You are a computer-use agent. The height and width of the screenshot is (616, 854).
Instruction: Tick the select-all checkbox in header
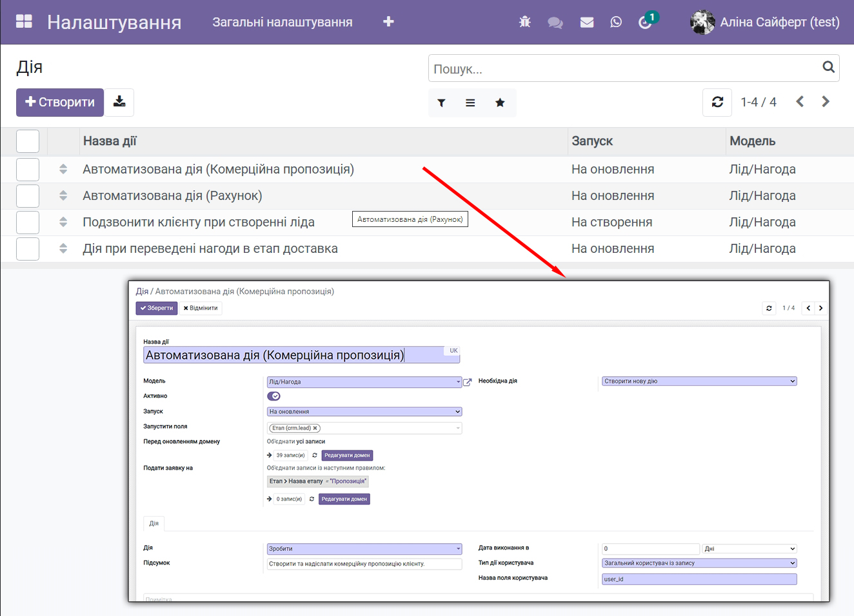pyautogui.click(x=28, y=141)
